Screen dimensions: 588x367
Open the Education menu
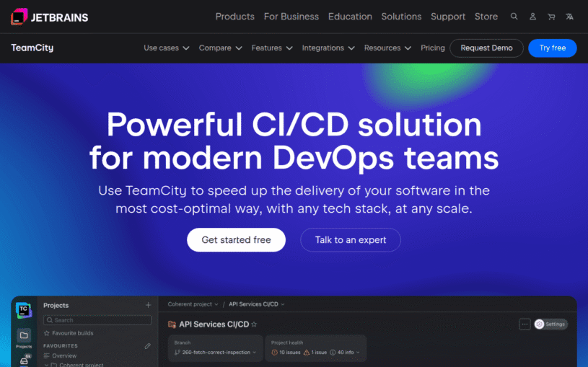350,17
